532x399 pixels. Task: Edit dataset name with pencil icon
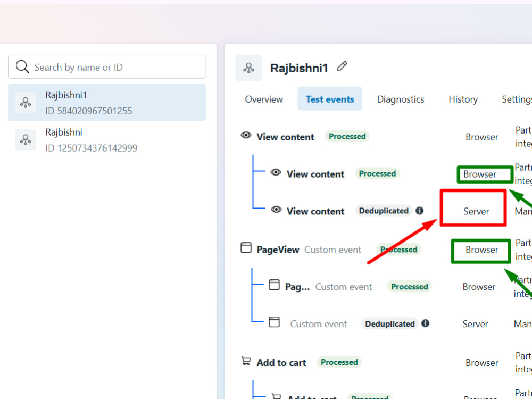342,66
